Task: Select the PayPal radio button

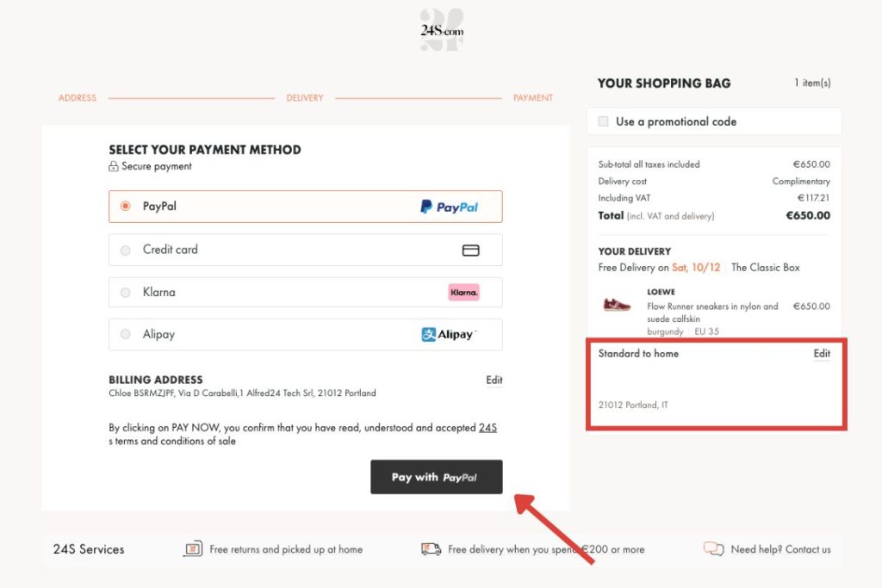Action: (126, 207)
